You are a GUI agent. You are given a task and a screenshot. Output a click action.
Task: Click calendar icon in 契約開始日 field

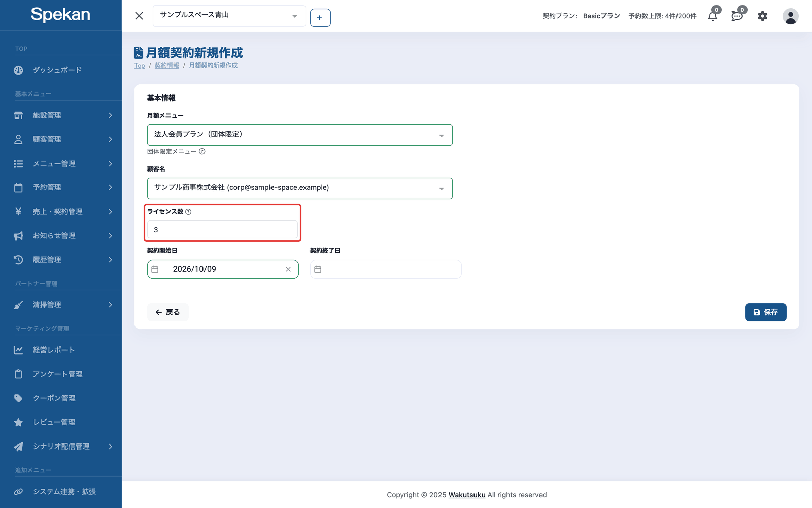(155, 269)
